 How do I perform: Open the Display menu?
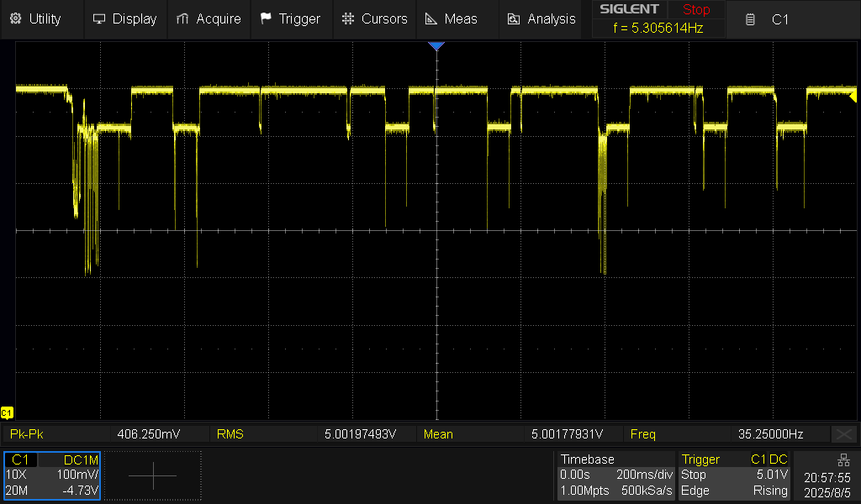click(124, 18)
